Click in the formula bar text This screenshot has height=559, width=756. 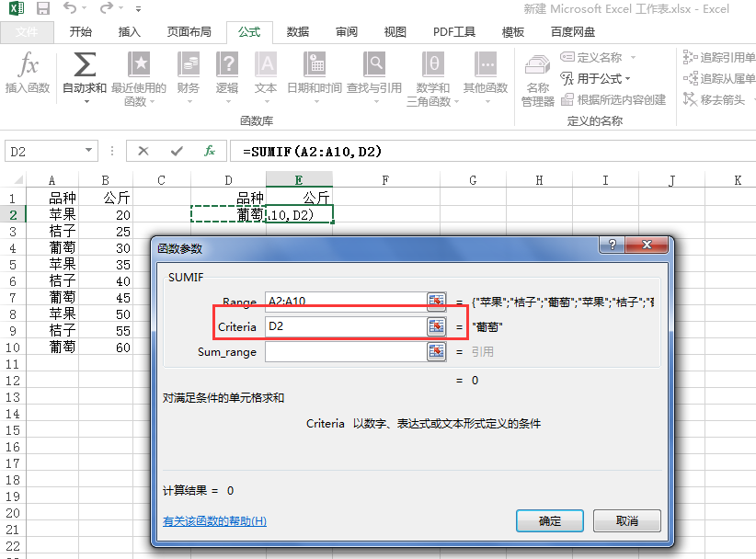tap(313, 152)
